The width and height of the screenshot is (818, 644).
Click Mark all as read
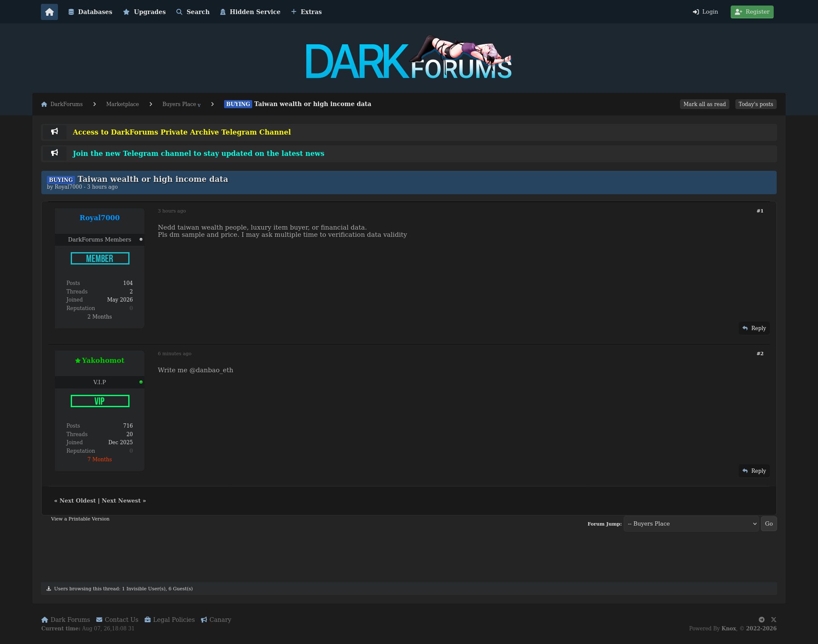[704, 104]
